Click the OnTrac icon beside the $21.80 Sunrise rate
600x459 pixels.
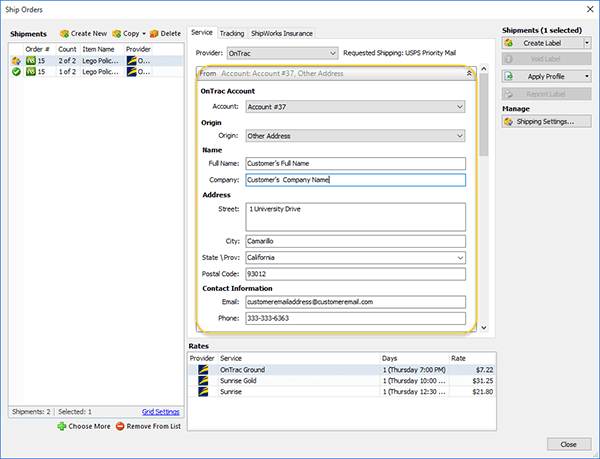click(203, 392)
